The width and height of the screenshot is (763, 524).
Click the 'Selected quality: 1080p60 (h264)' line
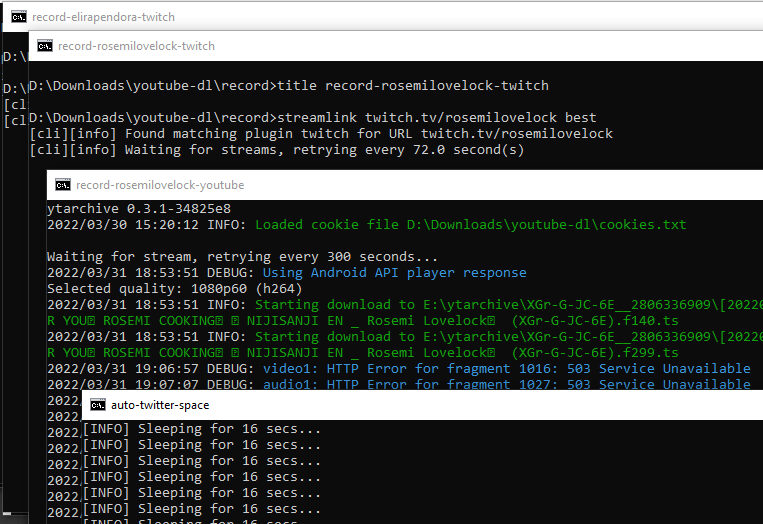click(175, 289)
